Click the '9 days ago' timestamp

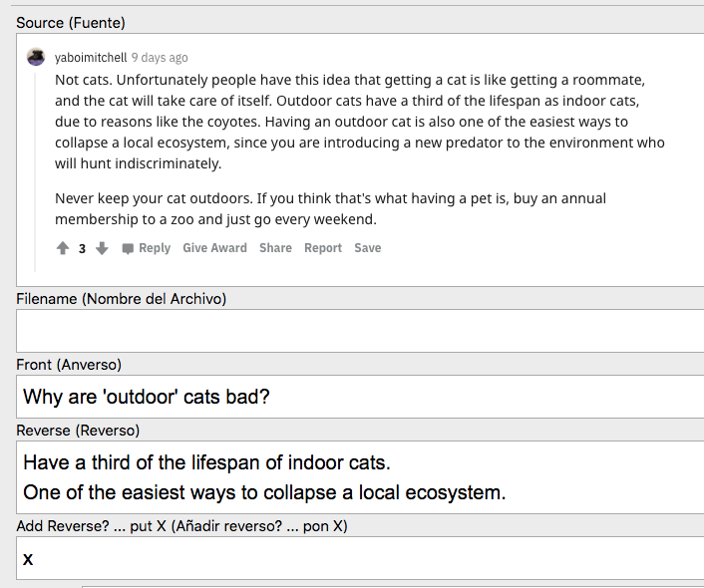tap(160, 58)
